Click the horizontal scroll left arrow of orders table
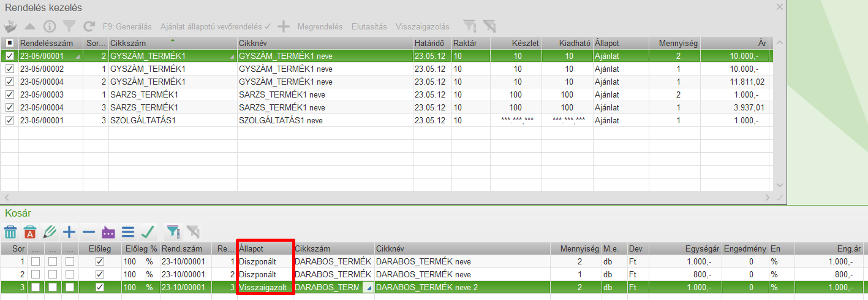The width and height of the screenshot is (868, 300). click(x=6, y=197)
